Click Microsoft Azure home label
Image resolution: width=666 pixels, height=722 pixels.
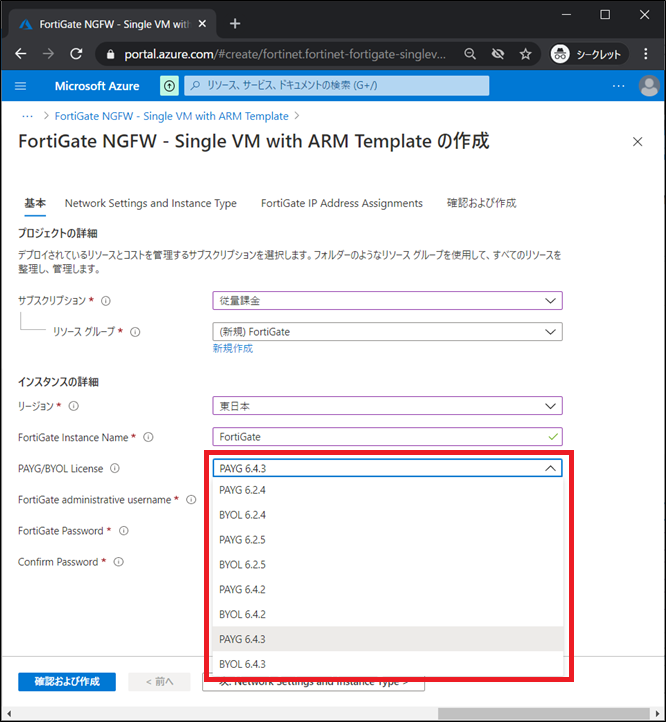[97, 86]
